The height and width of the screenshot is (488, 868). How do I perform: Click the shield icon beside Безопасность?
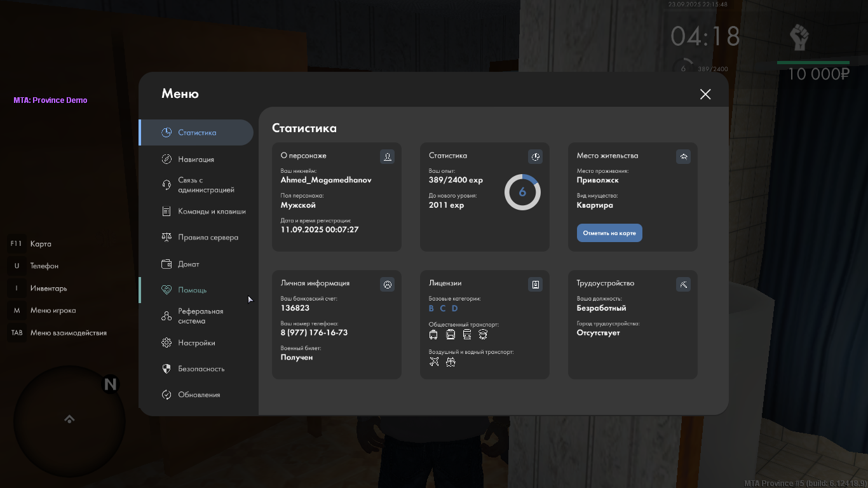166,369
